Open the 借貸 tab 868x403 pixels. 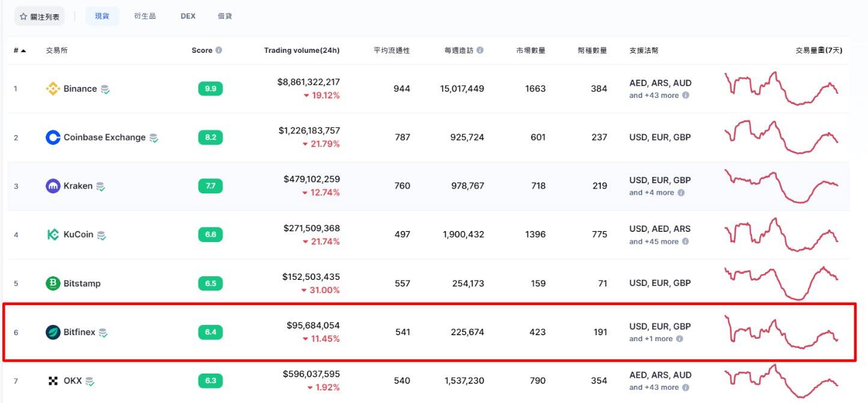point(225,16)
